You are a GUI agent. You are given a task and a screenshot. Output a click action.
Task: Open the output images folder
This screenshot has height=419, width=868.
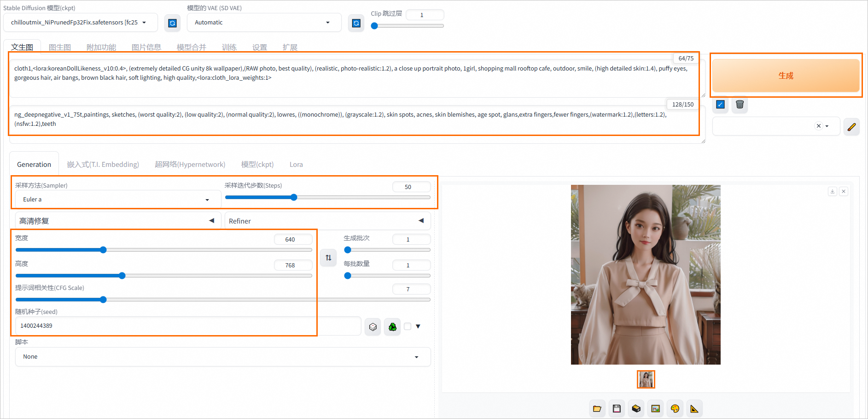597,408
